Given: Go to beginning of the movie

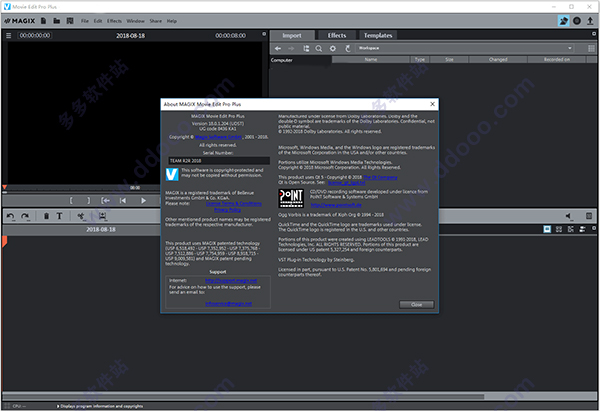Looking at the screenshot, I should tap(123, 201).
